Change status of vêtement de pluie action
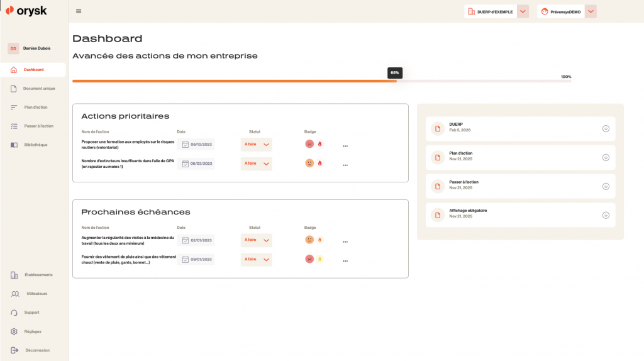Viewport: 644px width, 361px height. (266, 260)
